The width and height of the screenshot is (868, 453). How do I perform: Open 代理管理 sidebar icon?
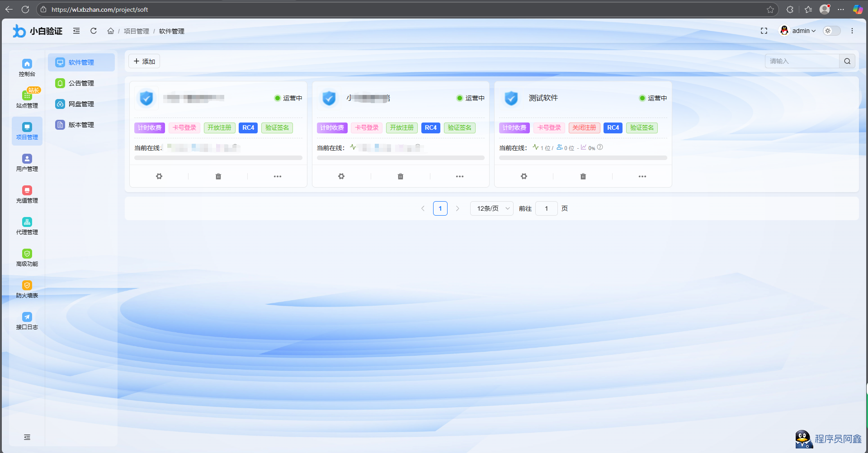pyautogui.click(x=27, y=226)
